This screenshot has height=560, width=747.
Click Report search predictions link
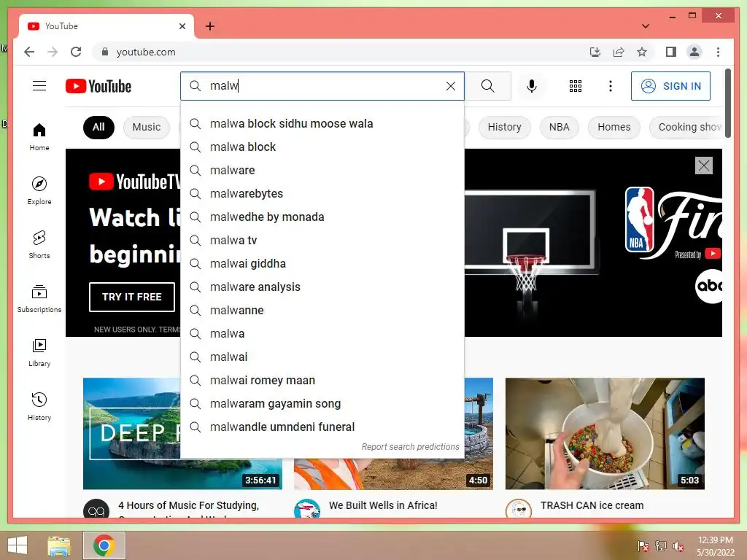410,447
